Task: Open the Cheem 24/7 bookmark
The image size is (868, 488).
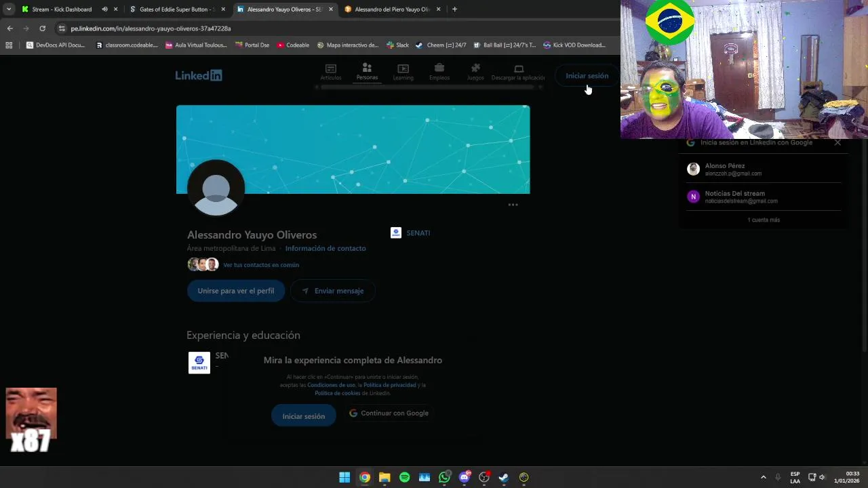Action: coord(441,45)
